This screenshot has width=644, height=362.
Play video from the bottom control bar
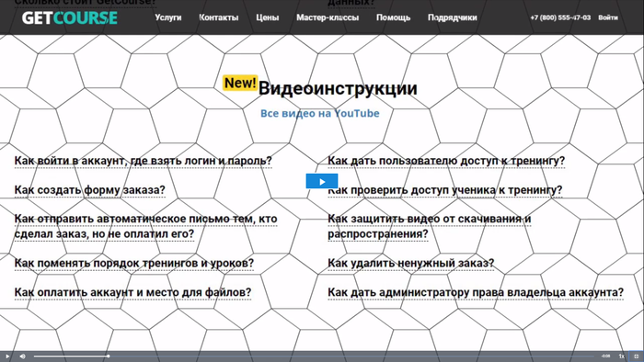coord(7,356)
